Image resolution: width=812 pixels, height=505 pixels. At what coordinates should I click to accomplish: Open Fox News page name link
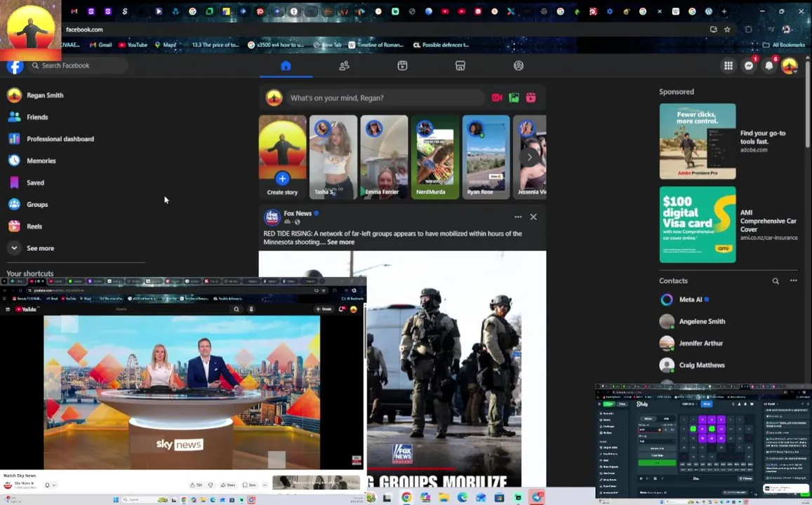pos(298,213)
